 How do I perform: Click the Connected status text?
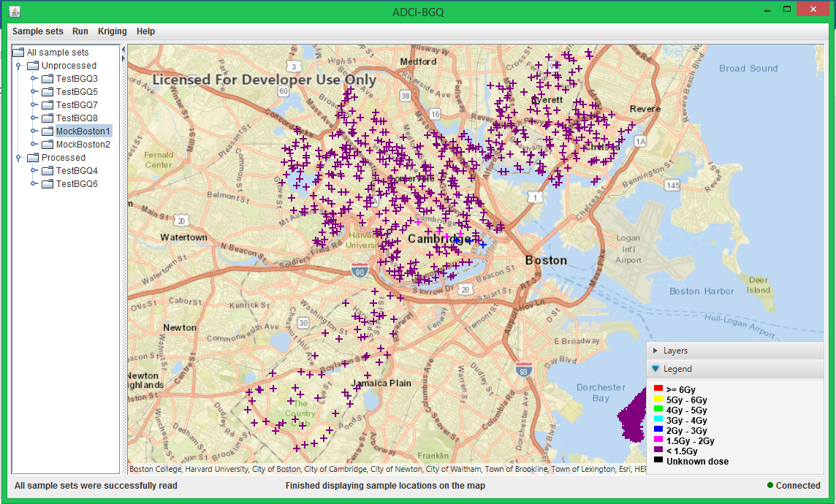point(797,485)
